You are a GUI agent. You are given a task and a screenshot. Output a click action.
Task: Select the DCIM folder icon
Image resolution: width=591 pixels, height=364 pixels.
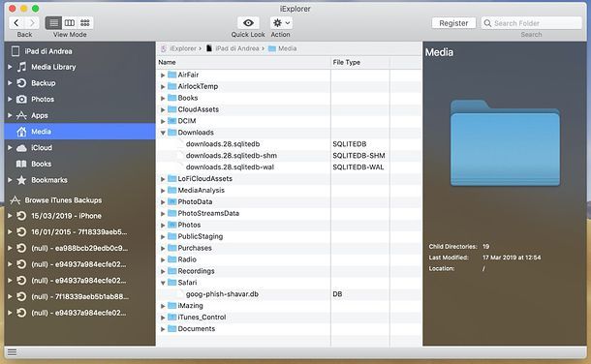[172, 121]
